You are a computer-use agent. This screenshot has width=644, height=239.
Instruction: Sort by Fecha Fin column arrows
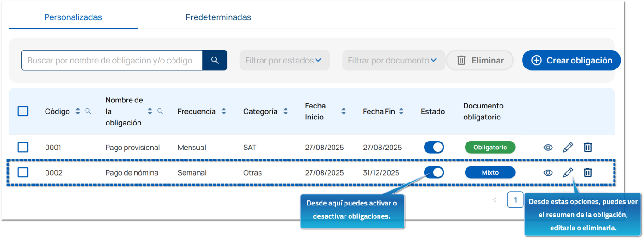tap(401, 111)
